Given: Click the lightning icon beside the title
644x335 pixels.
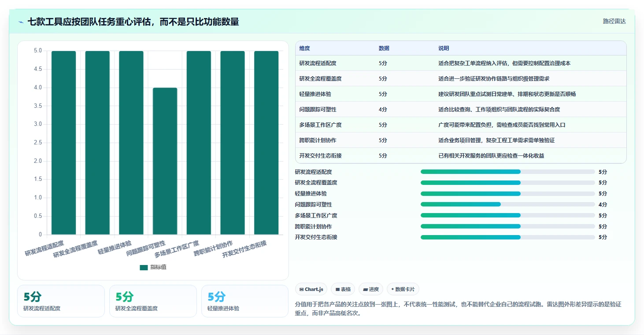Looking at the screenshot, I should coord(21,22).
